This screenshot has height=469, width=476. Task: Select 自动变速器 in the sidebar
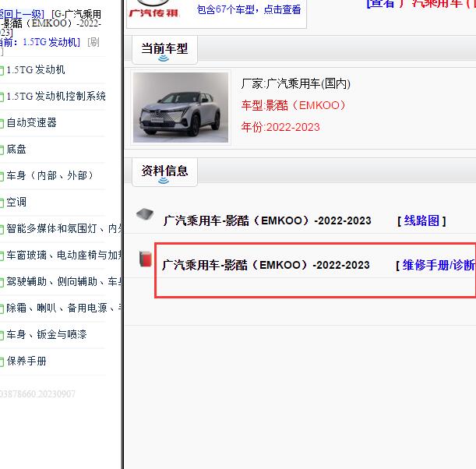pos(32,122)
